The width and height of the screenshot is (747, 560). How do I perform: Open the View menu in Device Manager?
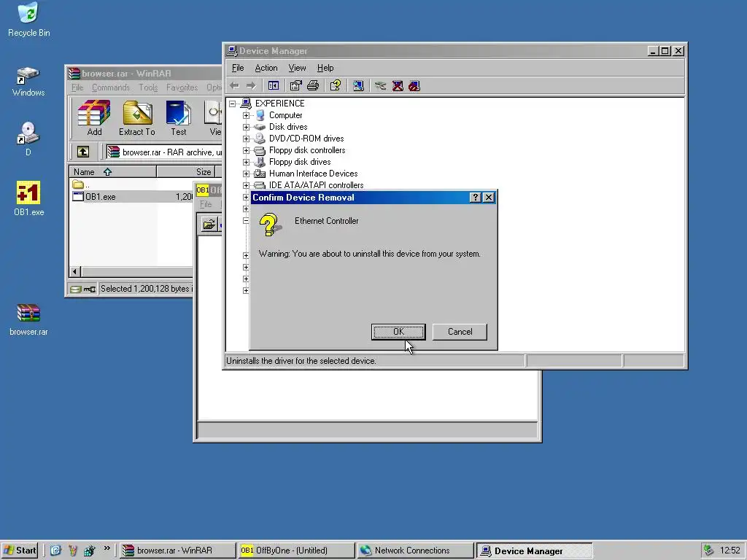297,68
